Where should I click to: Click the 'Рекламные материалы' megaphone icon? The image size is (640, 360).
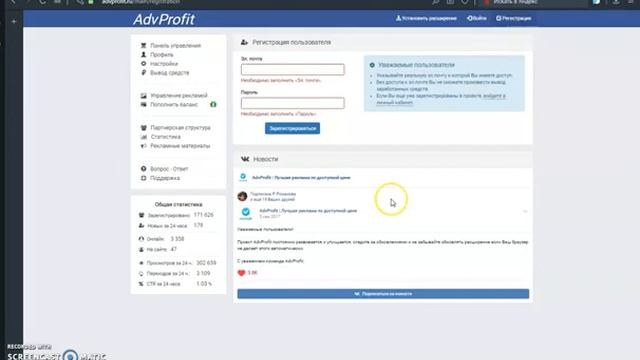coord(143,146)
